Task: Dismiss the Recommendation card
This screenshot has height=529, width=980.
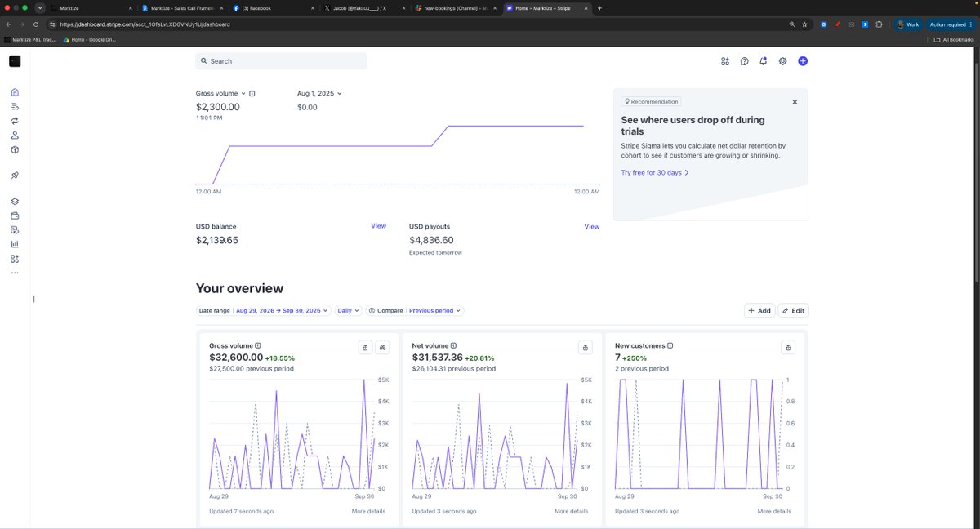Action: click(795, 102)
